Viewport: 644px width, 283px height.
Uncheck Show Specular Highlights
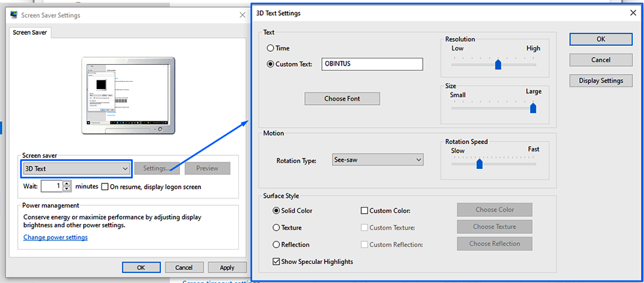point(276,261)
